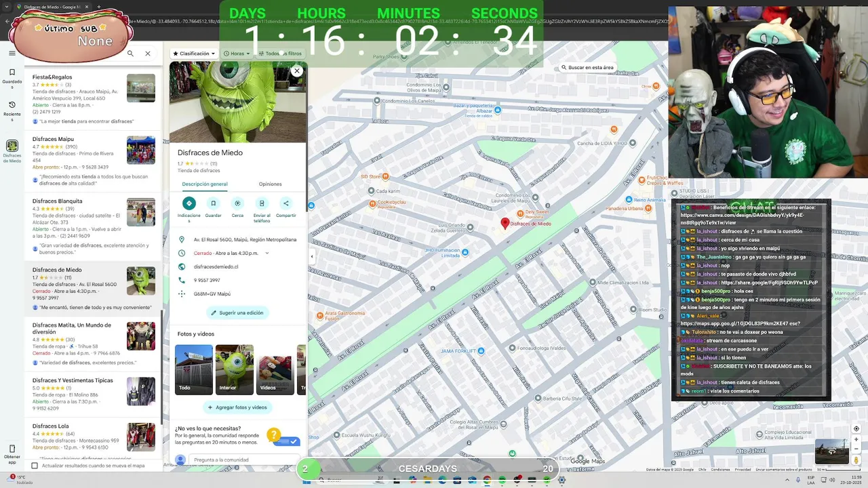Open the Horas filter dropdown
868x488 pixels.
(x=237, y=54)
